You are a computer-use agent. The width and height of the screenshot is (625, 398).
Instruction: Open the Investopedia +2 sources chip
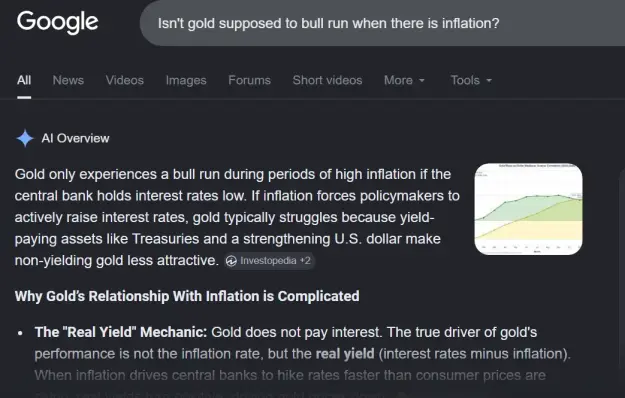coord(269,261)
